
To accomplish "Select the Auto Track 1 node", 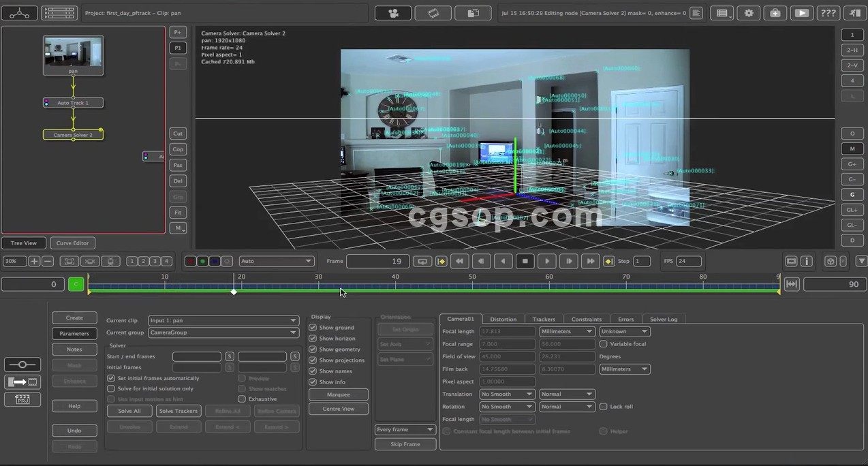I will 73,103.
